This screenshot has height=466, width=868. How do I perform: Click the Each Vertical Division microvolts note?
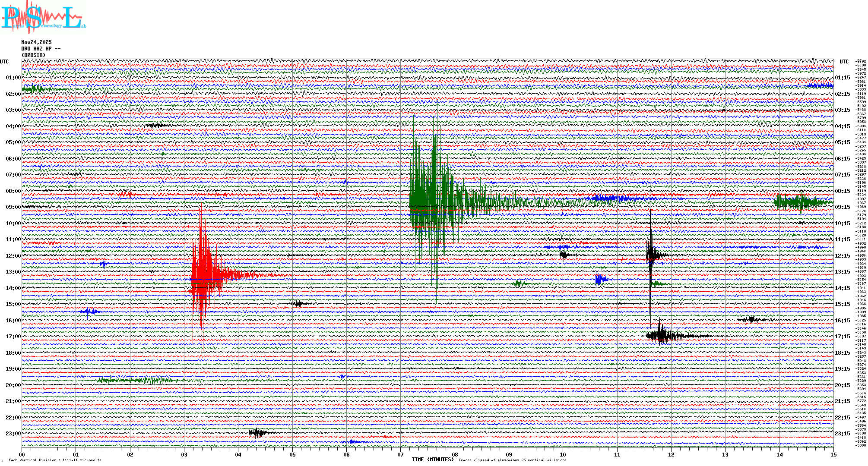(x=55, y=460)
